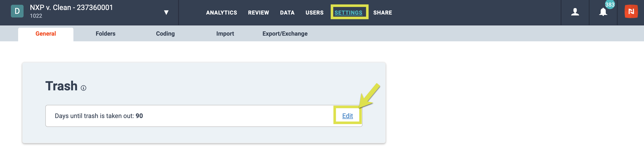This screenshot has height=148, width=644.
Task: Open the ANALYTICS menu
Action: point(221,12)
